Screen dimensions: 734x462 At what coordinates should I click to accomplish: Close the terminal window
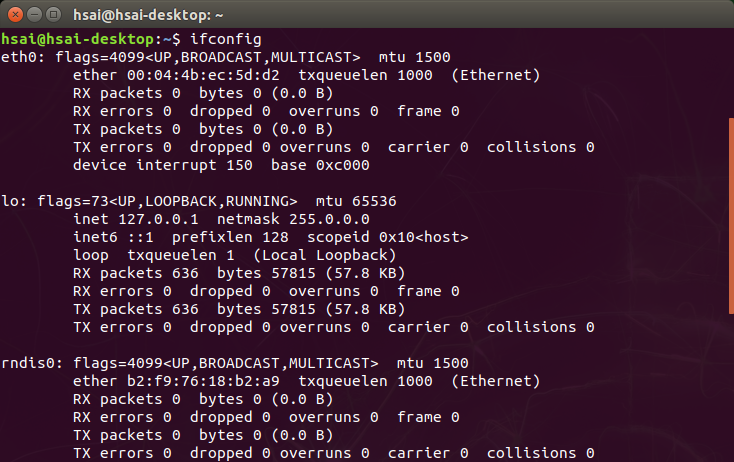click(15, 15)
